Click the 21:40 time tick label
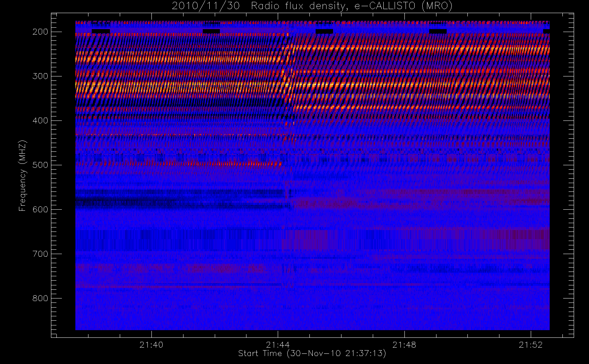Image resolution: width=589 pixels, height=364 pixels. click(151, 345)
